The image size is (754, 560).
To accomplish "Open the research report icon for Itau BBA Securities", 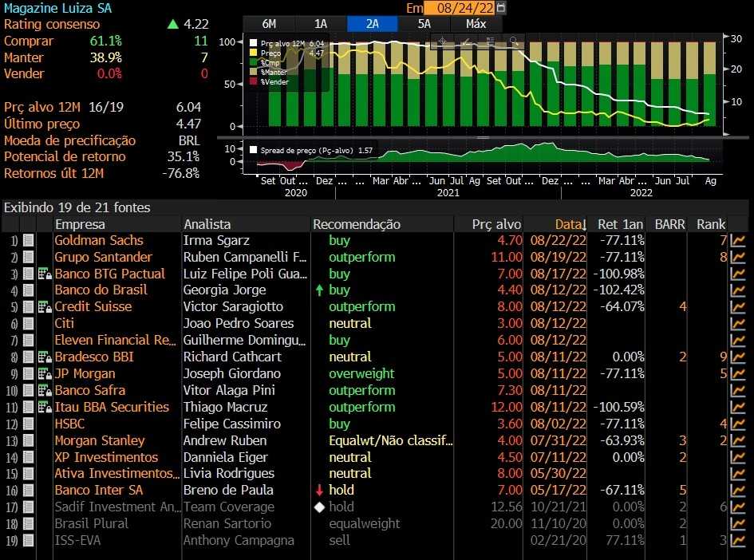I will point(45,407).
